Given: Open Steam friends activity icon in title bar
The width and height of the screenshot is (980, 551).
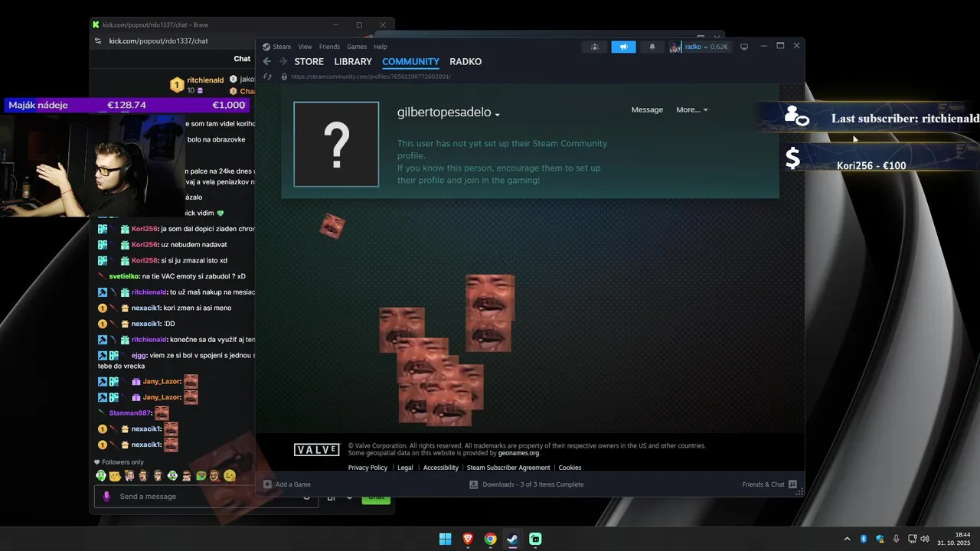Looking at the screenshot, I should click(x=594, y=47).
